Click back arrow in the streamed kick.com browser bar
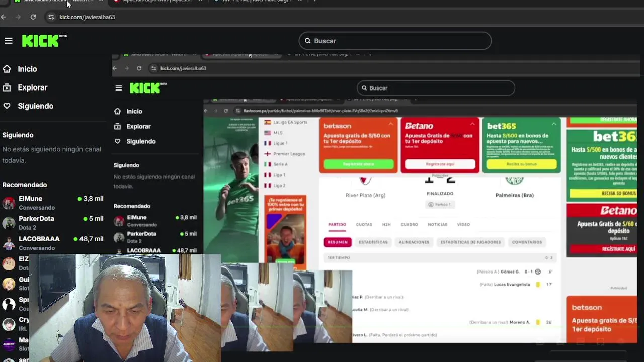The image size is (644, 362). coord(115,68)
